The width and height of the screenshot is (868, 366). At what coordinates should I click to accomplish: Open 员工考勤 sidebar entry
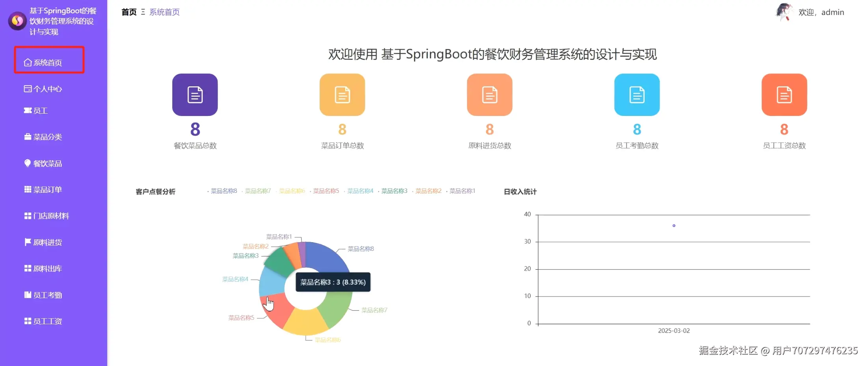(x=47, y=295)
